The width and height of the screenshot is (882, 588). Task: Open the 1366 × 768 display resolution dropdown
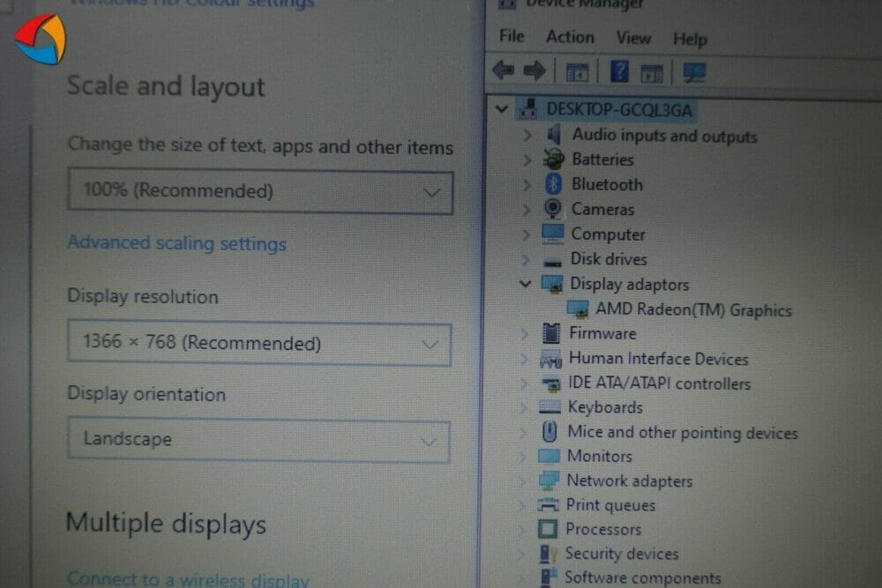pos(259,344)
